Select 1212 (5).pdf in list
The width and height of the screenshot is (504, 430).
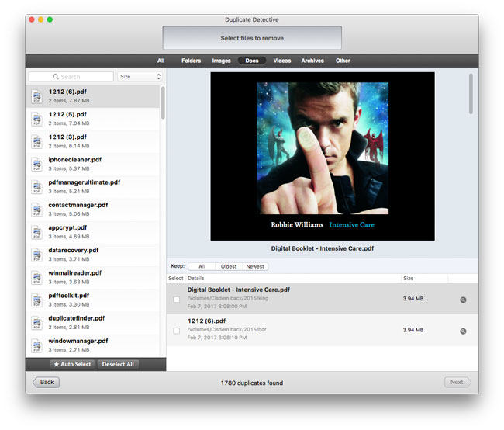coord(92,119)
